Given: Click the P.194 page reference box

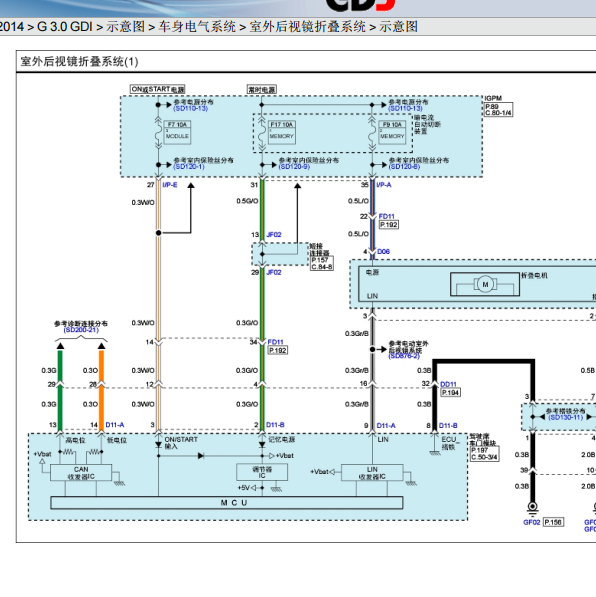Looking at the screenshot, I should click(x=451, y=392).
